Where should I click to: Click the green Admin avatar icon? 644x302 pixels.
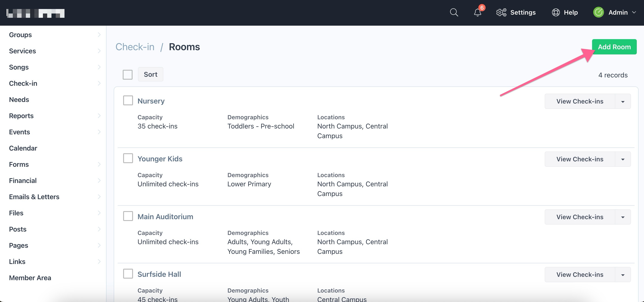tap(599, 12)
